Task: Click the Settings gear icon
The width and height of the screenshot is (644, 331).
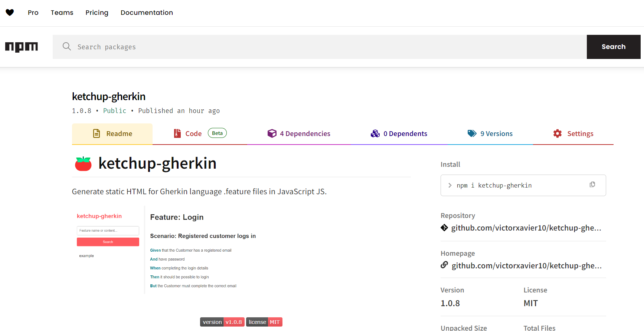Action: click(x=558, y=133)
